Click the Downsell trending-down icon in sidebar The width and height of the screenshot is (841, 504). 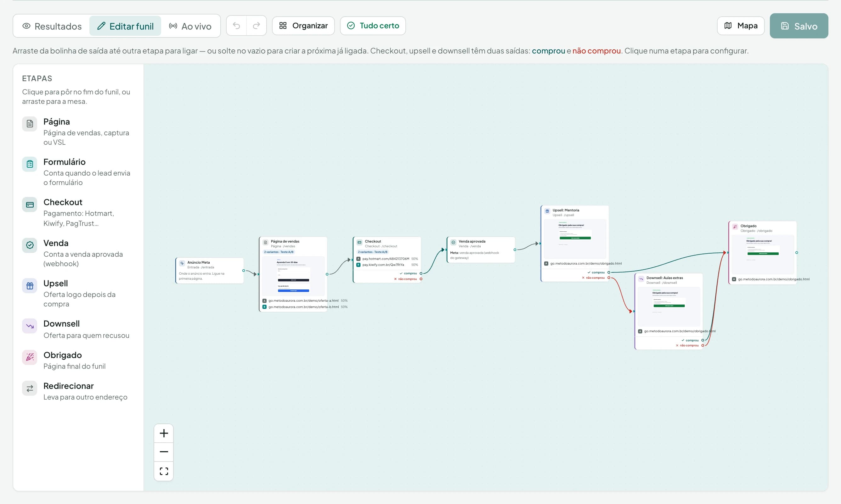tap(30, 326)
